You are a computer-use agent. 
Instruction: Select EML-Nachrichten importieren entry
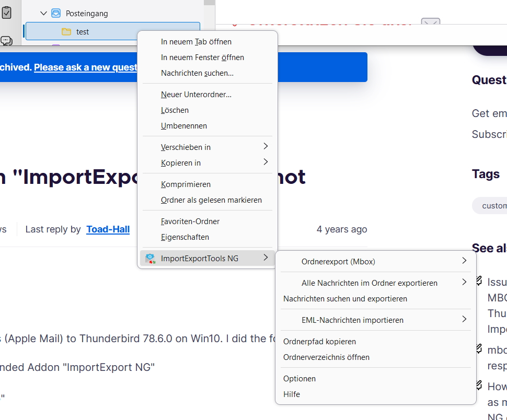pyautogui.click(x=376, y=320)
